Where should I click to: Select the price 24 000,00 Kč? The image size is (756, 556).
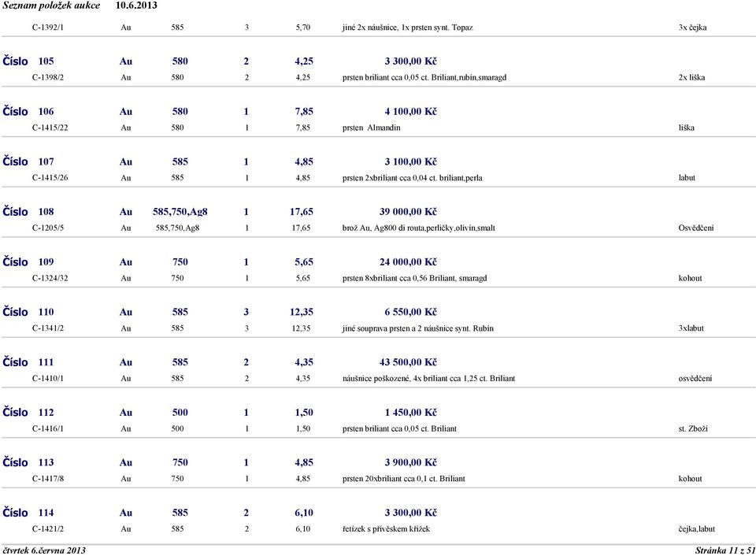(408, 261)
